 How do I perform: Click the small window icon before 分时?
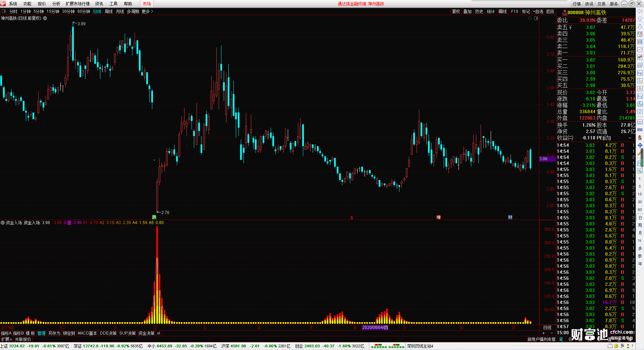(x=4, y=11)
